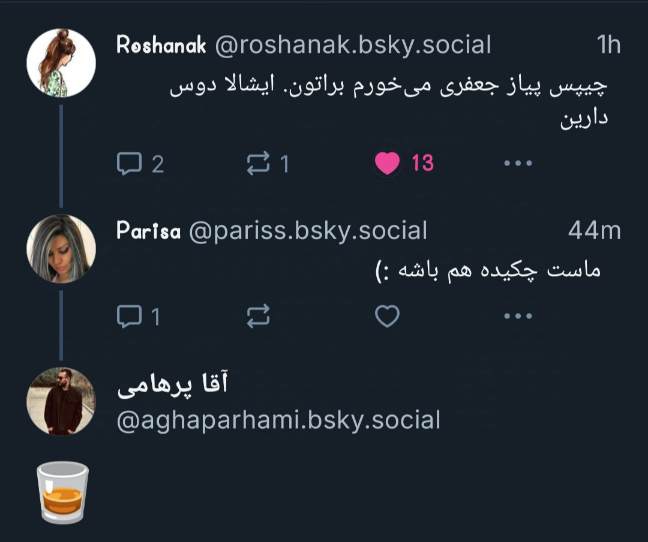Open Roshanak's post timestamp 1h

(x=608, y=45)
